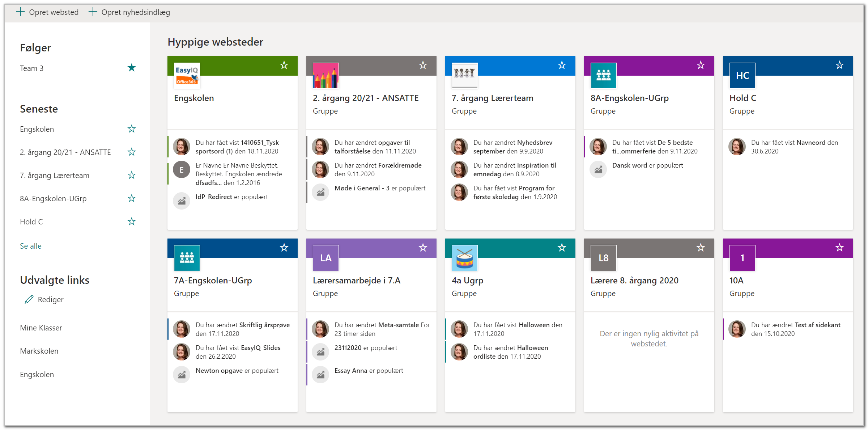Open the 2. årgang 20/21 - ANSATTE card title
Screen dimensions: 868x430
(x=366, y=98)
